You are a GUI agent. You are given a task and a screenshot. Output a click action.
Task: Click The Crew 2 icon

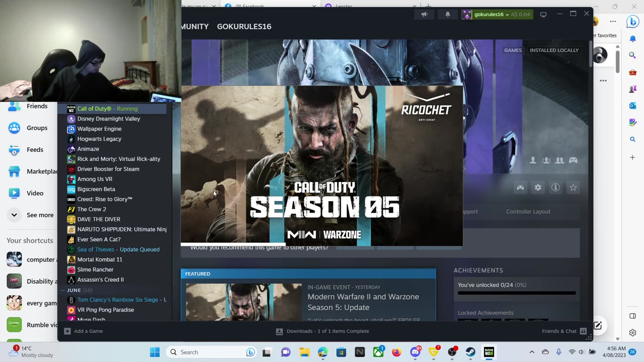pyautogui.click(x=71, y=209)
